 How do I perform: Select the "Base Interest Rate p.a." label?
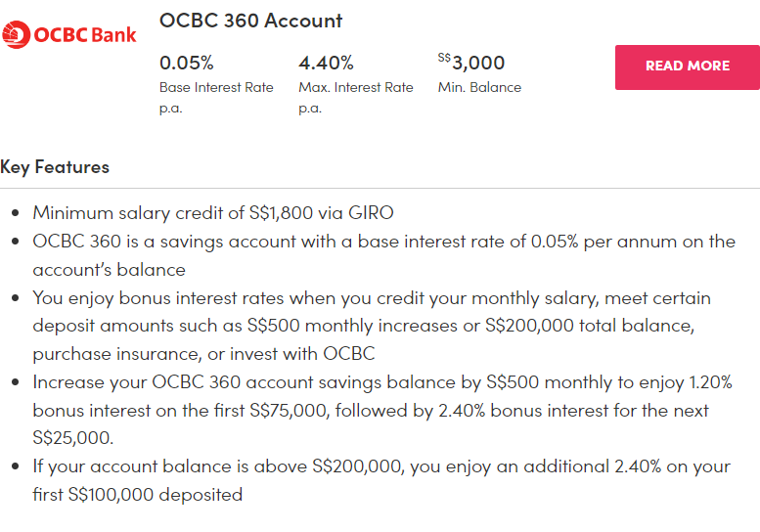216,97
